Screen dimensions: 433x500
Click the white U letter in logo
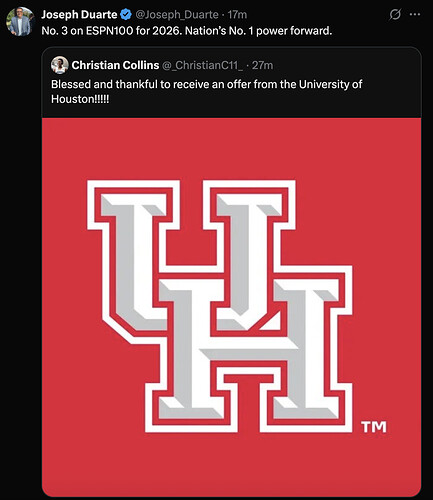point(191,255)
